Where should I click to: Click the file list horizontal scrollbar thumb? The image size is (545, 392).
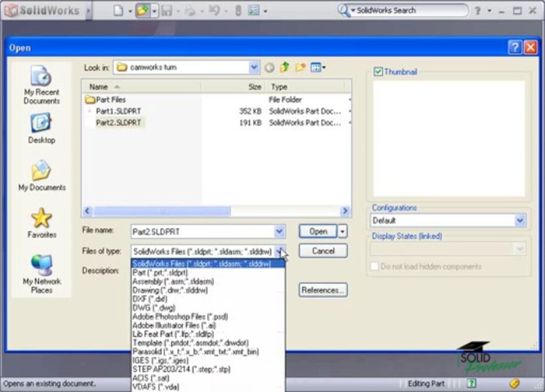coord(162,211)
